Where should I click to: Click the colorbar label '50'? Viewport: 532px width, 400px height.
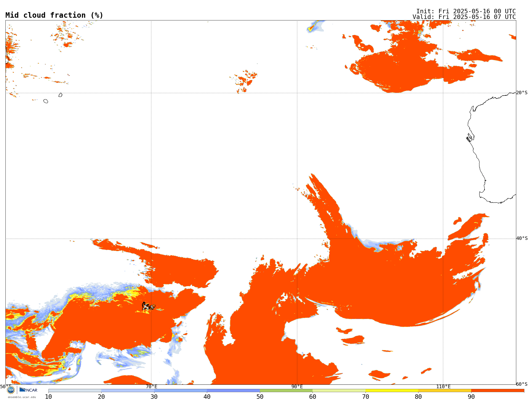[260, 397]
